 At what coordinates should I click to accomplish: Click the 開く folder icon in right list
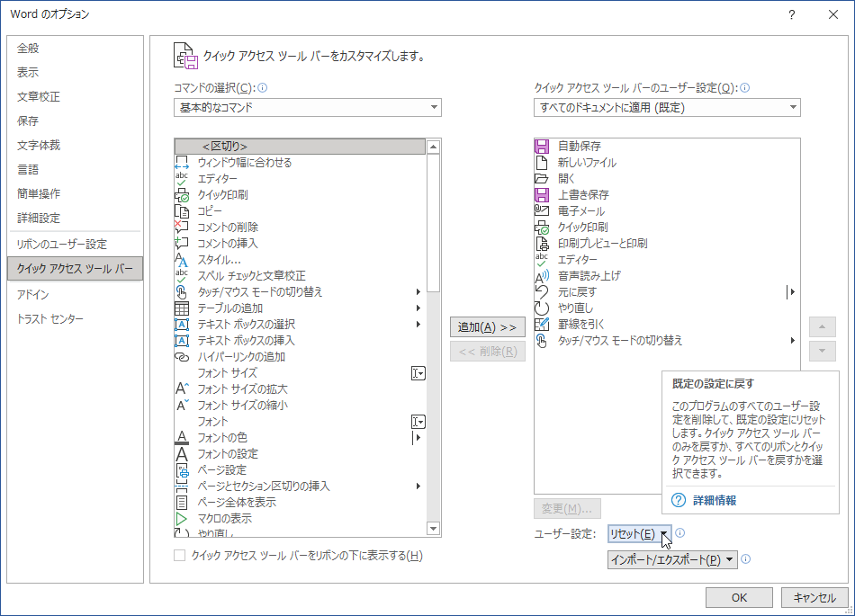point(542,179)
